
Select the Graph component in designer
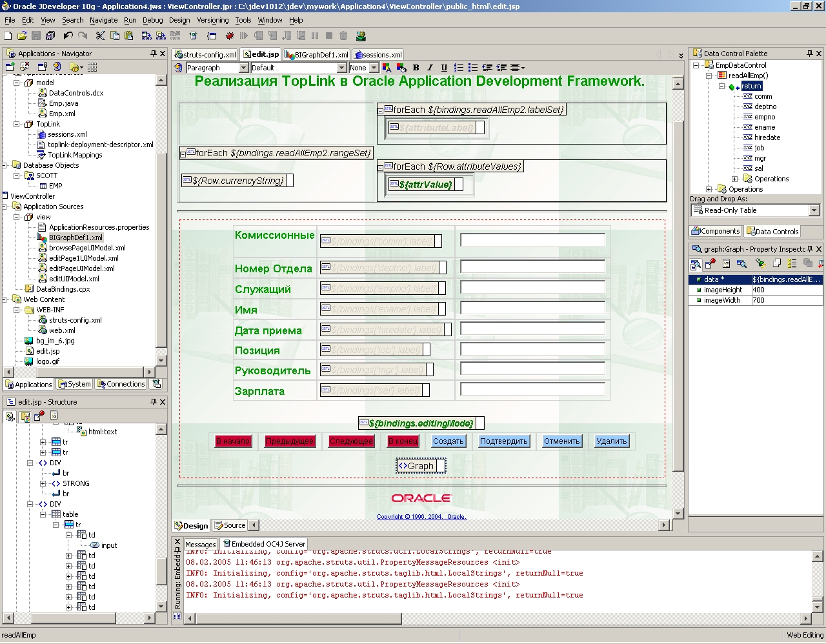tap(421, 466)
